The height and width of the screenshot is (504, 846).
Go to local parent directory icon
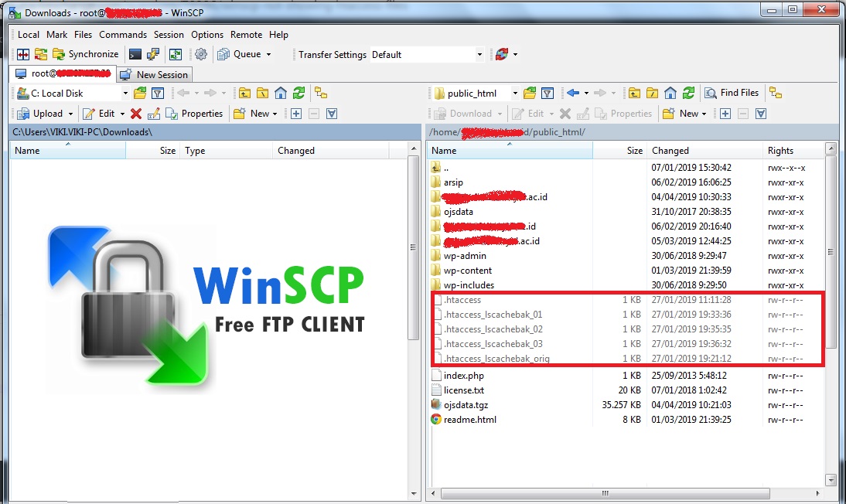pos(244,93)
